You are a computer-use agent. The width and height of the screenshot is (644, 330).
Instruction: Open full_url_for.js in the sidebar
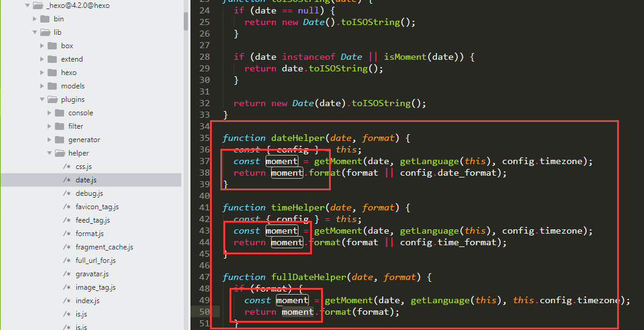click(96, 260)
